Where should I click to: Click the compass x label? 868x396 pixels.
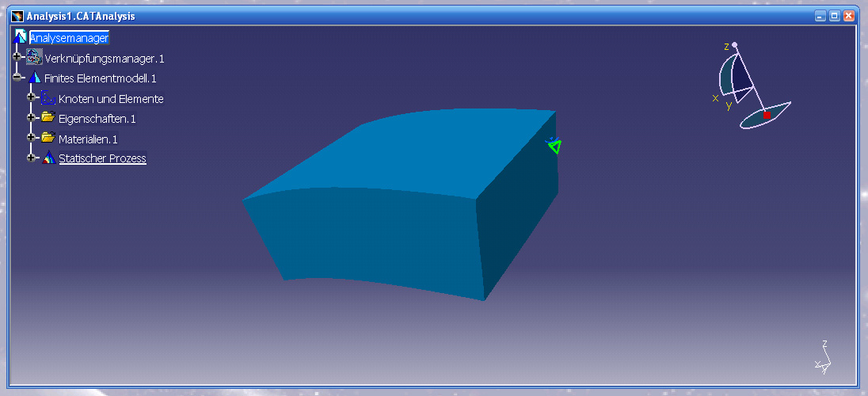(x=715, y=98)
